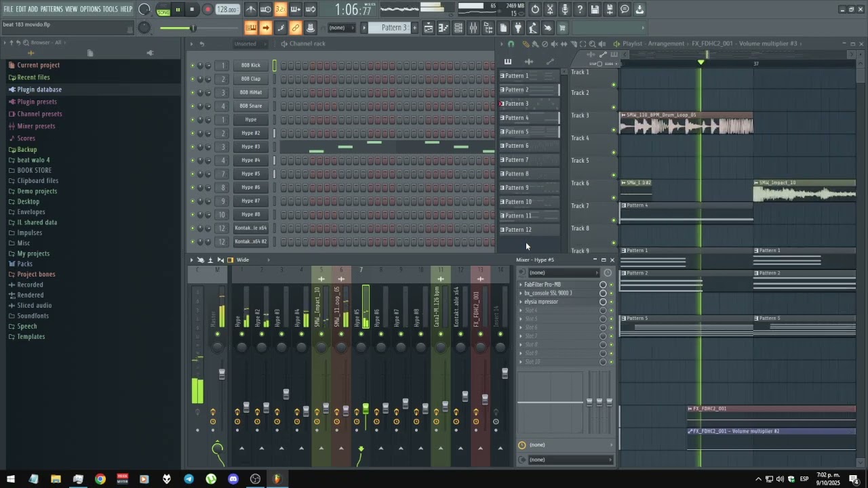Viewport: 868px width, 488px height.
Task: Select the Playlist zoom magnifier tool
Action: (592, 44)
